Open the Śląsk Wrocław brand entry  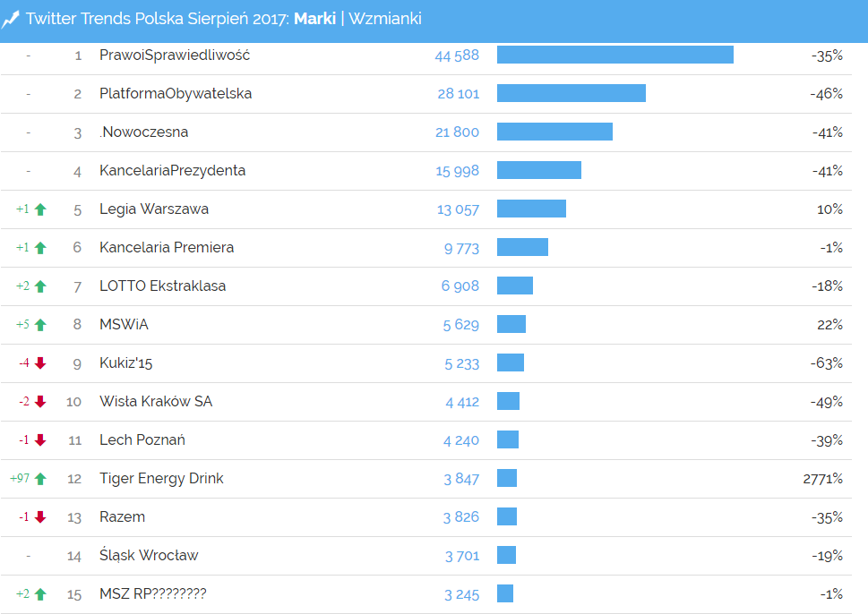pos(149,556)
